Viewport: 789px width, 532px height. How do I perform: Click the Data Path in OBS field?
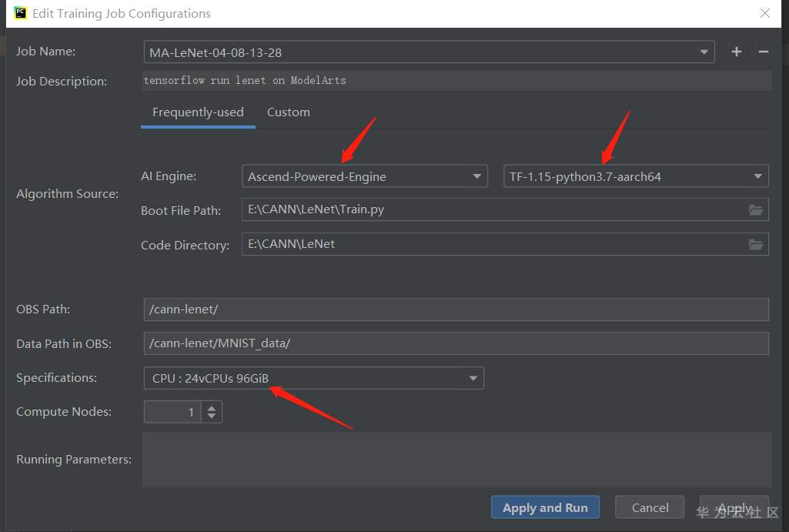coord(456,343)
